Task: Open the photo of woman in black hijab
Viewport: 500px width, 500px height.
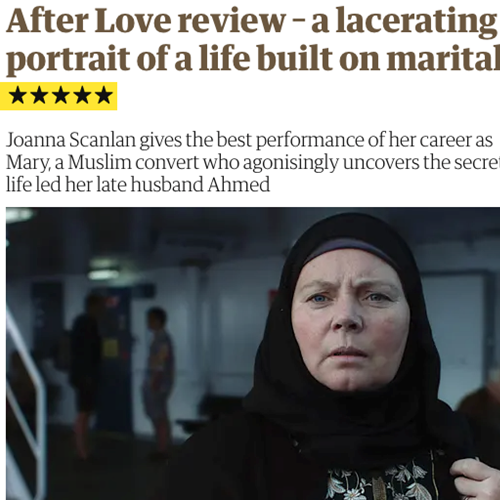Action: [x=253, y=353]
